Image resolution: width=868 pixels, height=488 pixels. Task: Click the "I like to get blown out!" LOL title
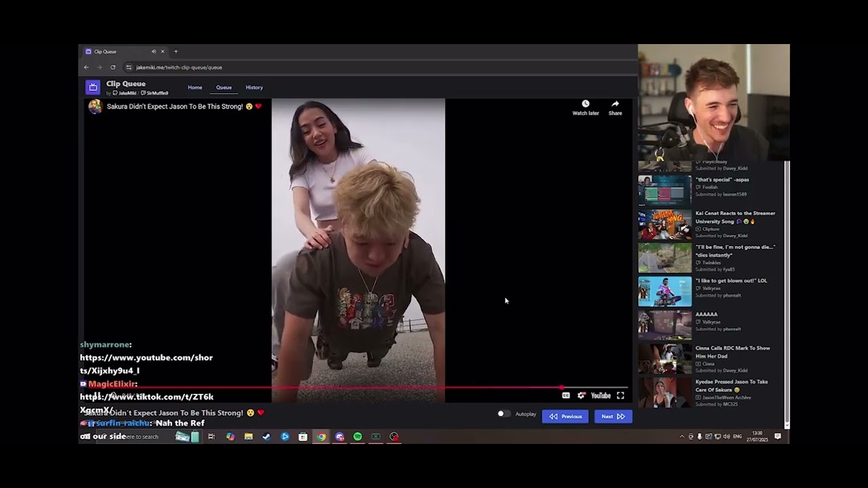coord(731,281)
